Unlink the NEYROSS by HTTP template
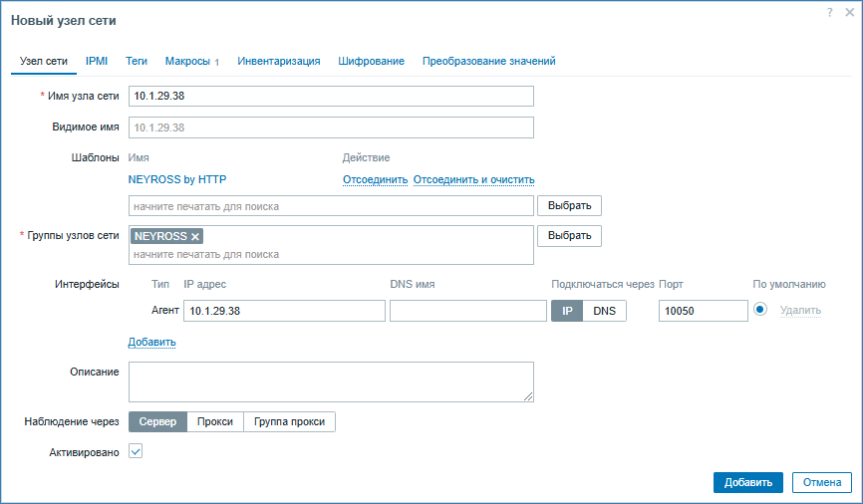863x504 pixels. pos(375,180)
